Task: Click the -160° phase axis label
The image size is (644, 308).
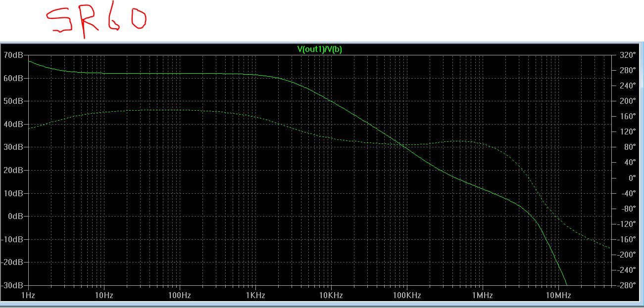Action: [x=626, y=239]
